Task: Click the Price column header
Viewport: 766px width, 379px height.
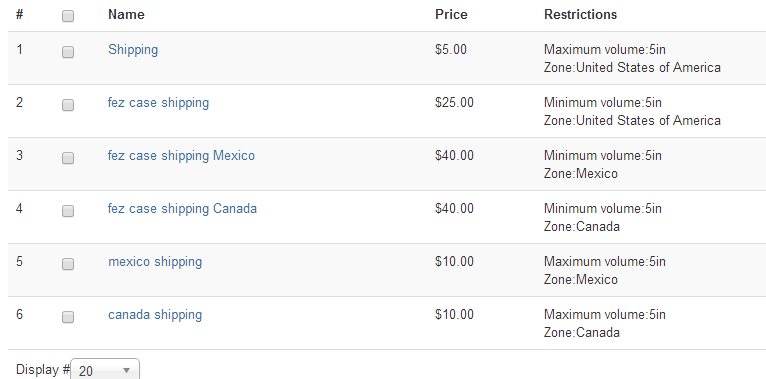Action: 451,15
